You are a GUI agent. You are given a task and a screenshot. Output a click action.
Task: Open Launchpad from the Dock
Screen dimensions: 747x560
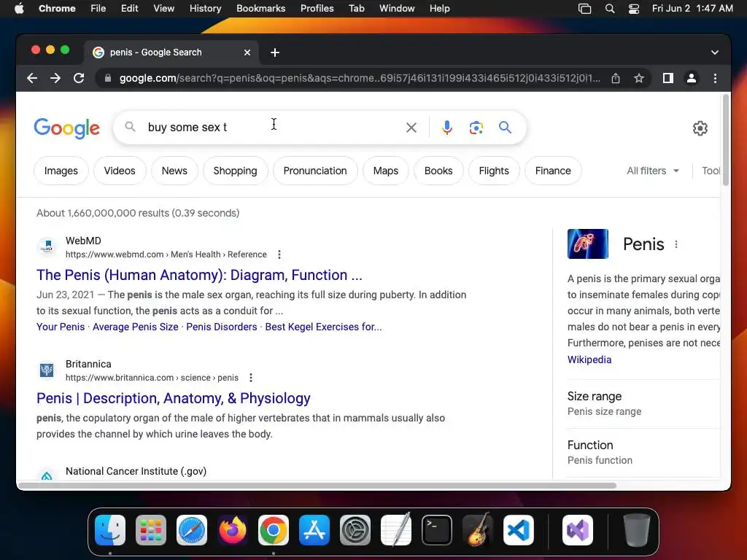click(x=151, y=530)
